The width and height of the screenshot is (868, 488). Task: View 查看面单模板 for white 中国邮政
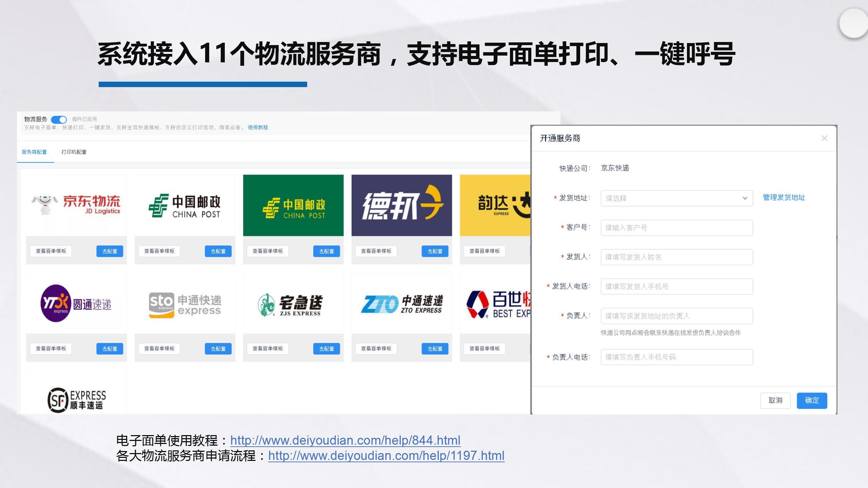click(159, 251)
